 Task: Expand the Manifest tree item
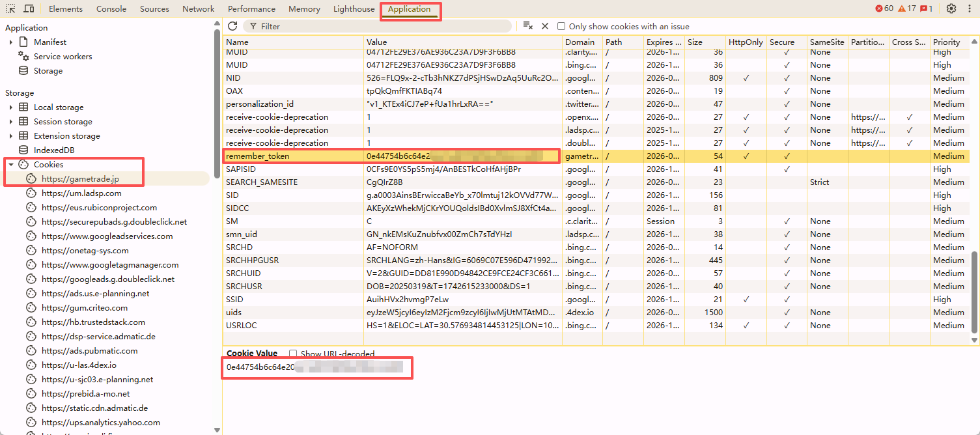(x=11, y=42)
